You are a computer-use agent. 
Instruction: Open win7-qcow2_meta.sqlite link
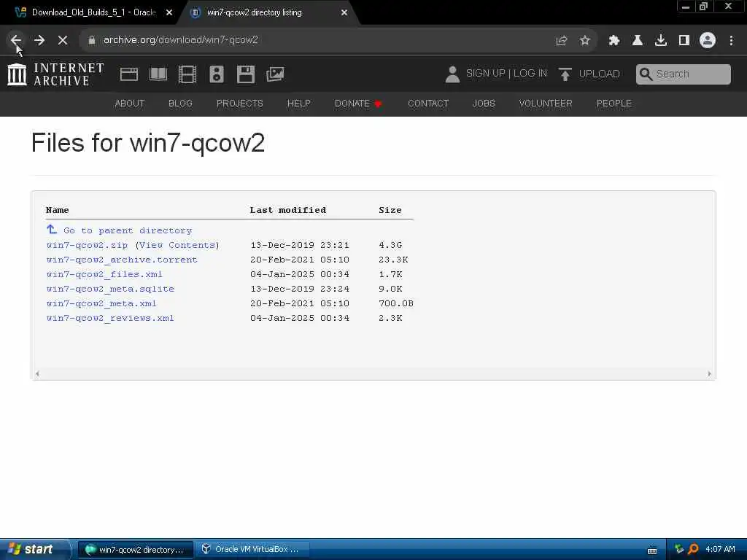point(111,289)
